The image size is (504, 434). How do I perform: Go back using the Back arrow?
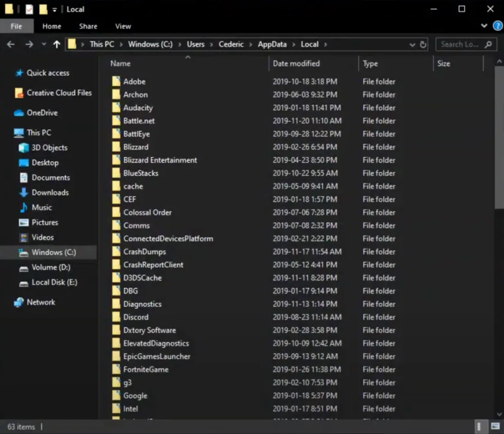point(11,44)
